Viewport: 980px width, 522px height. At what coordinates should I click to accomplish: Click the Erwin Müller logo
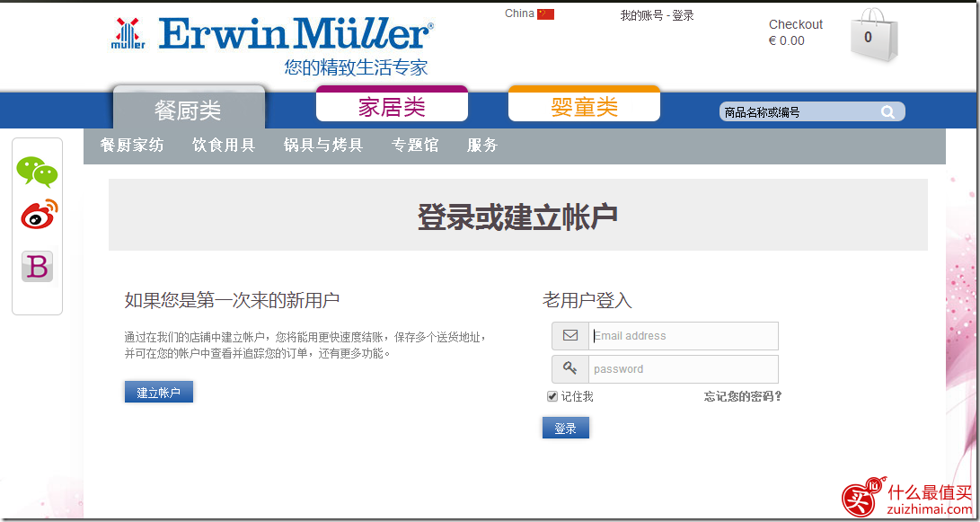(x=272, y=34)
